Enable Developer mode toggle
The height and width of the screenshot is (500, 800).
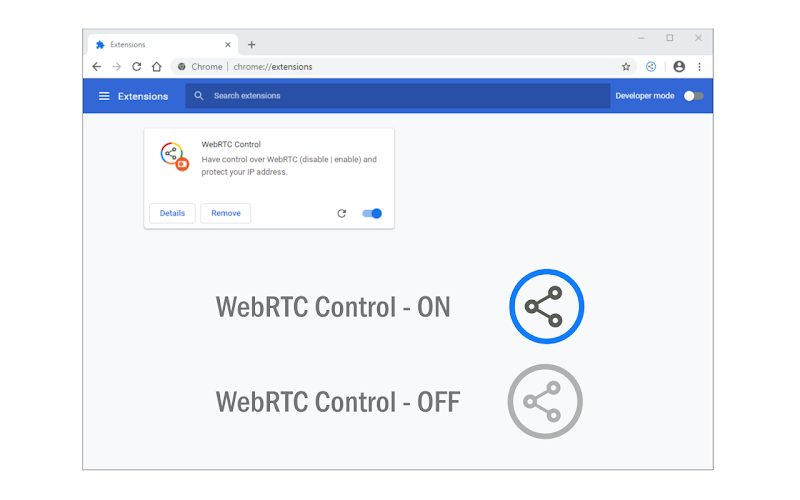(693, 96)
